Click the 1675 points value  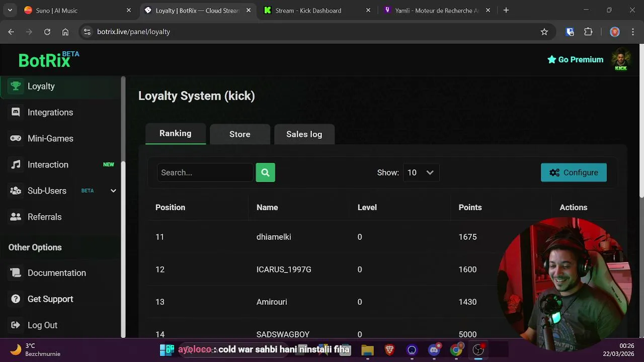point(467,237)
